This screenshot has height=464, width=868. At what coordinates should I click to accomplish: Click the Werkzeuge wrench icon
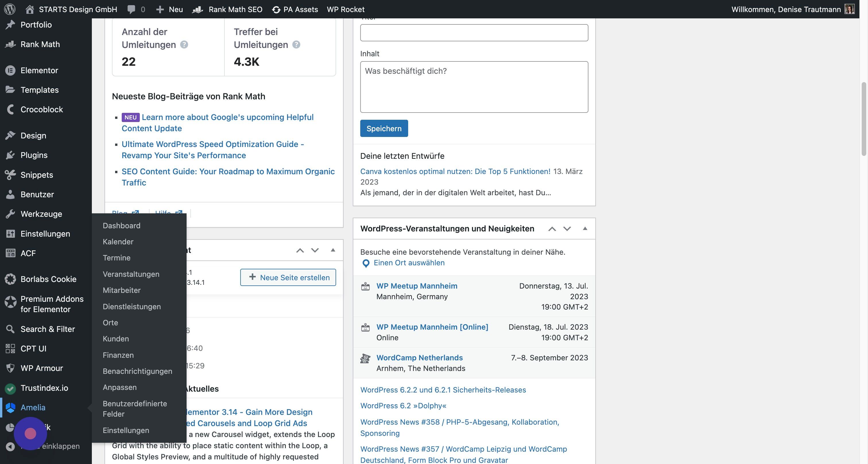coord(10,214)
